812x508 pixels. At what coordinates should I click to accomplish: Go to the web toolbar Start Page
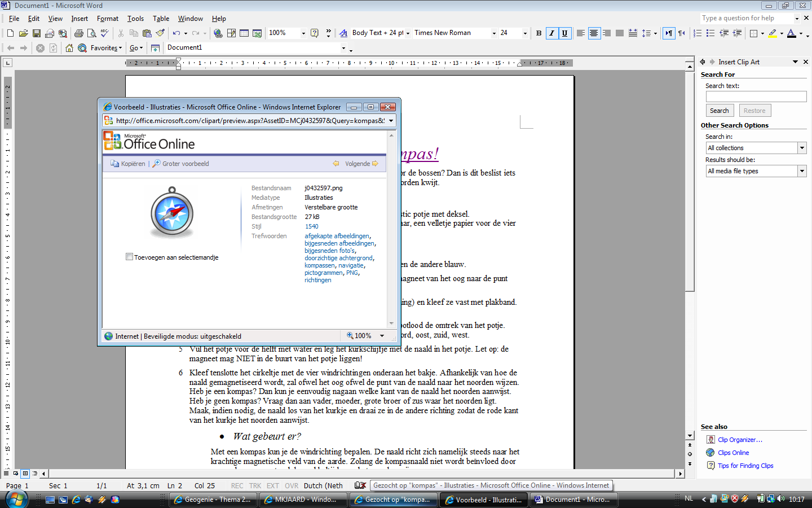(x=69, y=48)
